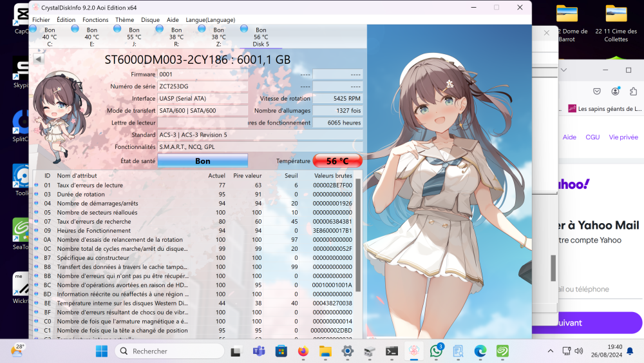Expand the Firefox tab list chevron

[x=563, y=70]
